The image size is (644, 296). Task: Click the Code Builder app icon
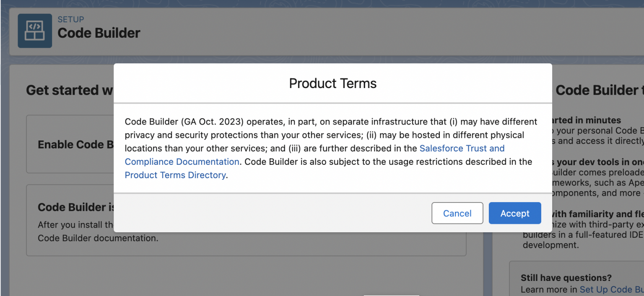click(35, 31)
